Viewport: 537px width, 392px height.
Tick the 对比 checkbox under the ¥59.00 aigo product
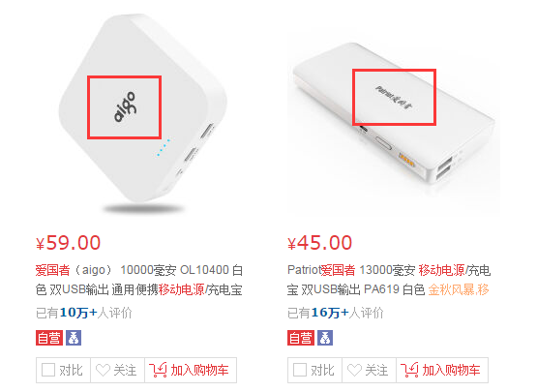[48, 370]
